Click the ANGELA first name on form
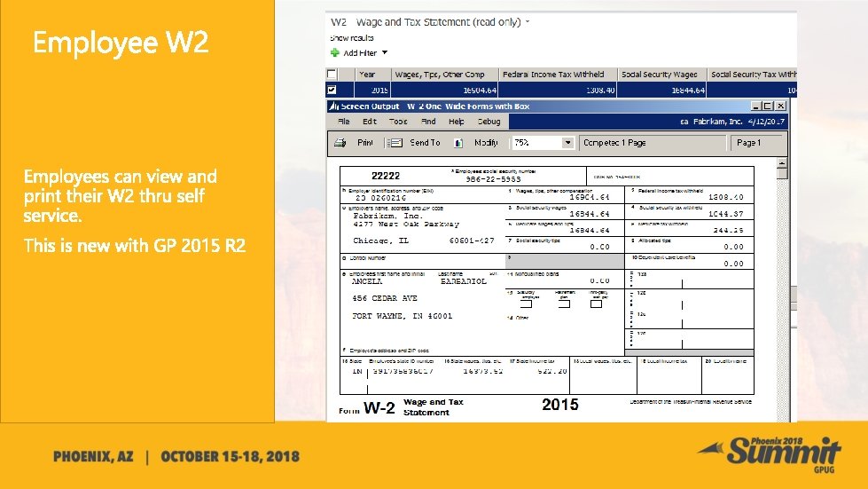 367,281
